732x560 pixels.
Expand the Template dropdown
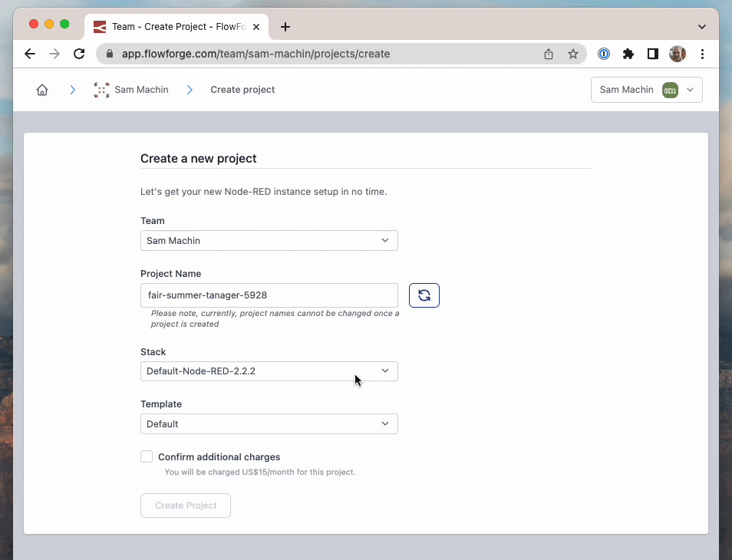269,424
